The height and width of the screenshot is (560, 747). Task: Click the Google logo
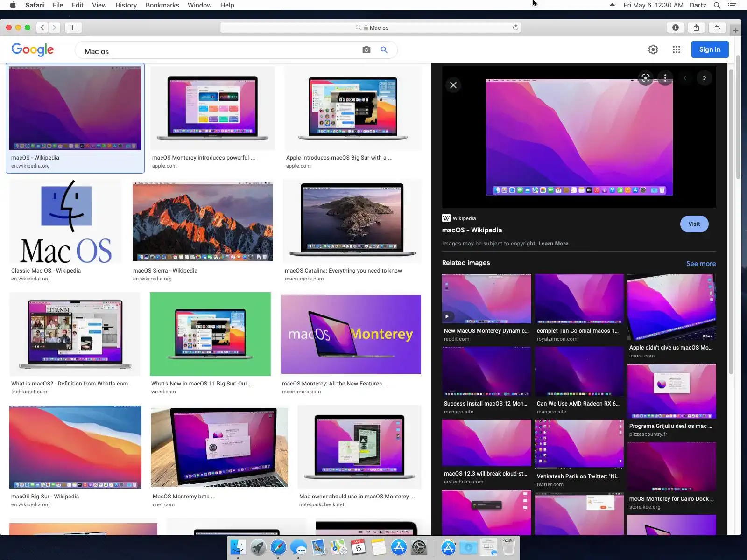pyautogui.click(x=33, y=49)
